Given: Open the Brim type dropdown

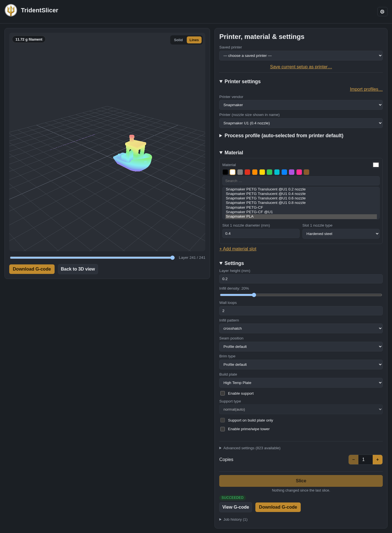Looking at the screenshot, I should coord(301,365).
